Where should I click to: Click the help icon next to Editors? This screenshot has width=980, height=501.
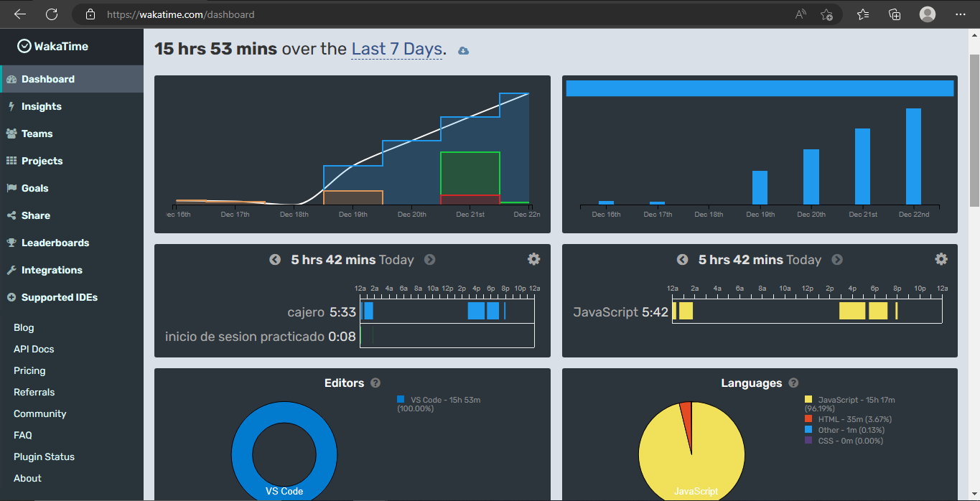[x=375, y=383]
